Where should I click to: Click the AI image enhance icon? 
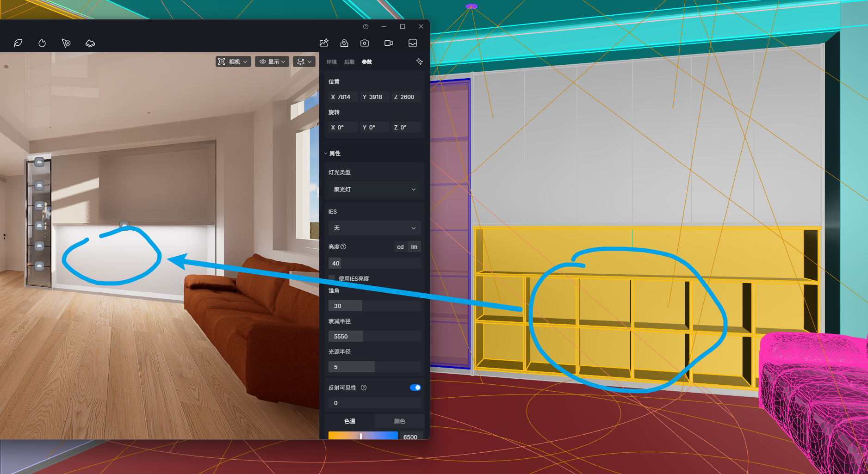pos(324,43)
